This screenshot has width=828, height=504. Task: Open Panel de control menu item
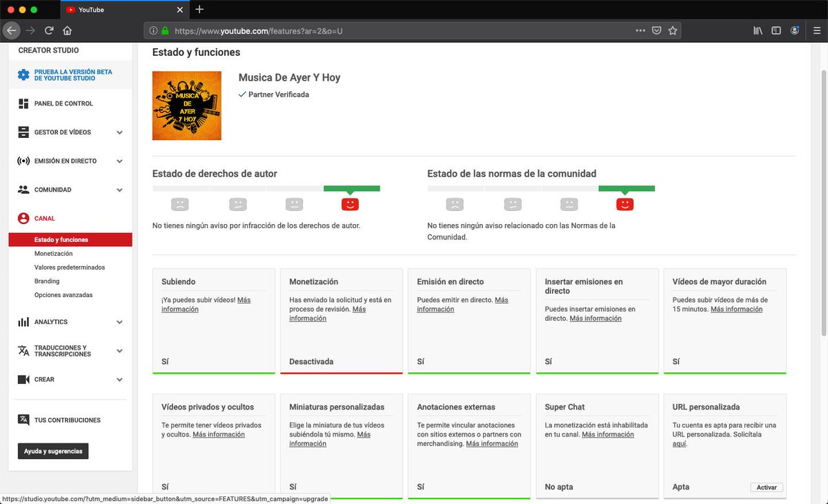(x=63, y=103)
